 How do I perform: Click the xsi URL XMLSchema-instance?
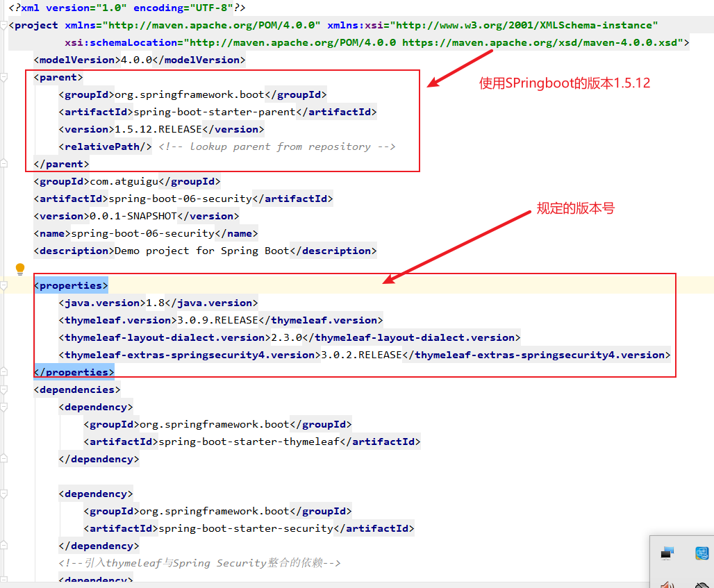tap(524, 26)
